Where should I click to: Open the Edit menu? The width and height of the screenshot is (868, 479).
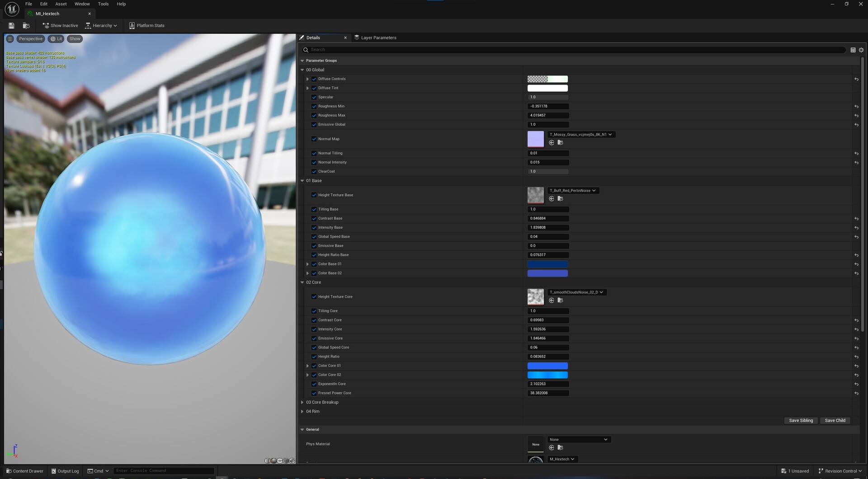coord(44,4)
